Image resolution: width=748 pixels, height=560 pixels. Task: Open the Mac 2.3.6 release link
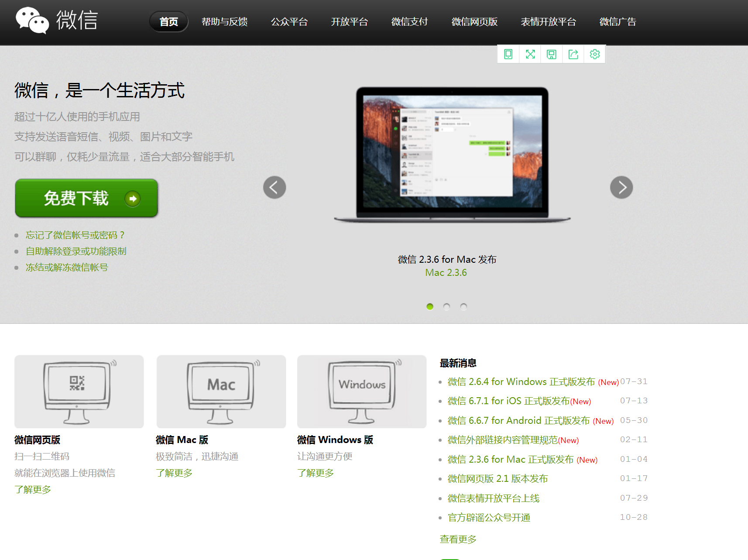[x=446, y=272]
